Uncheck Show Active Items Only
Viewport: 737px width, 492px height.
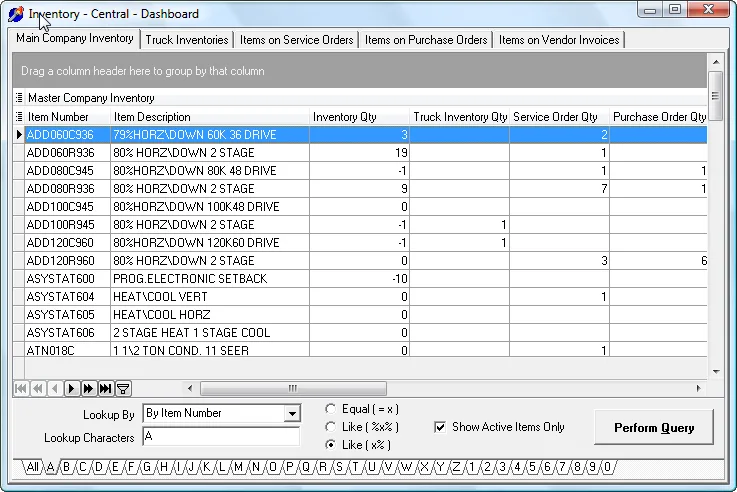[440, 427]
